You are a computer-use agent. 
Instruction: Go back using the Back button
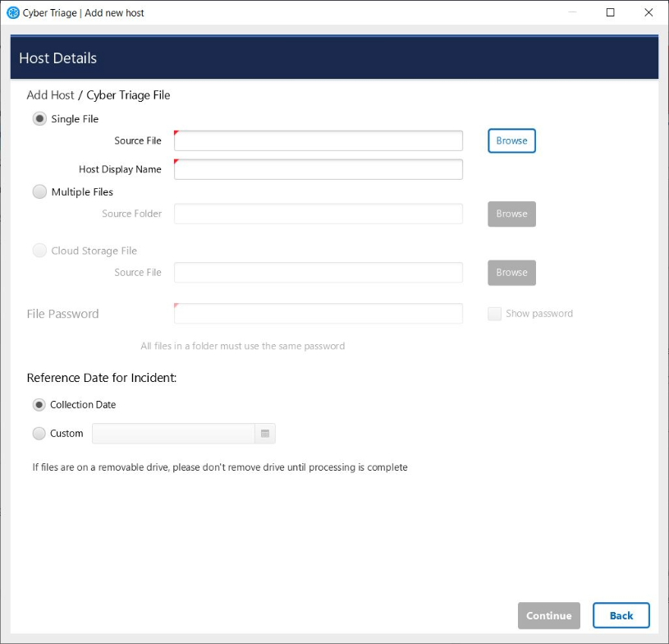(621, 615)
